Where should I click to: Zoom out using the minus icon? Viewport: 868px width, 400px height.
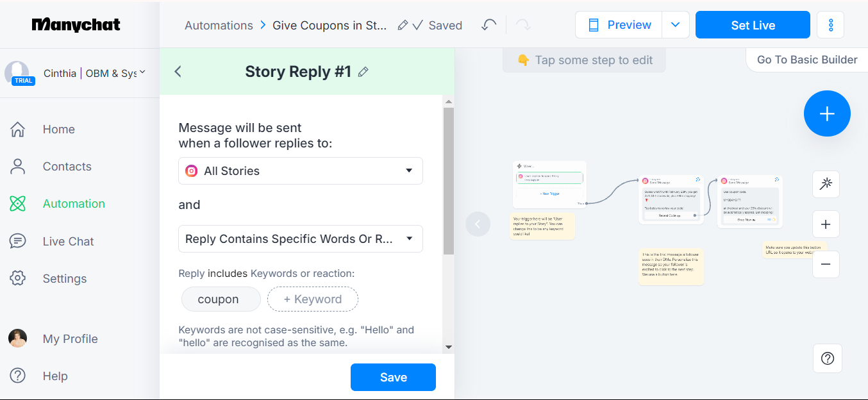(x=826, y=264)
